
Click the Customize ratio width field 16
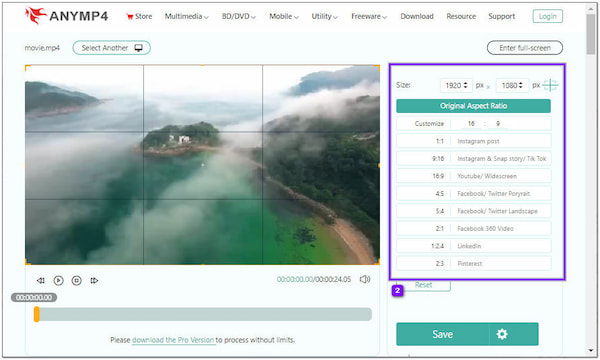[471, 124]
